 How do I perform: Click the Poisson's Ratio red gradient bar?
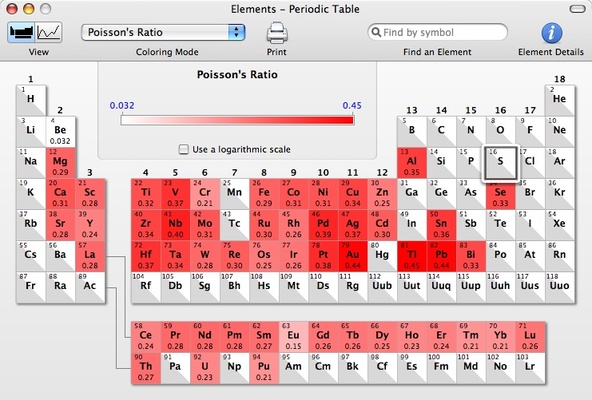(237, 120)
